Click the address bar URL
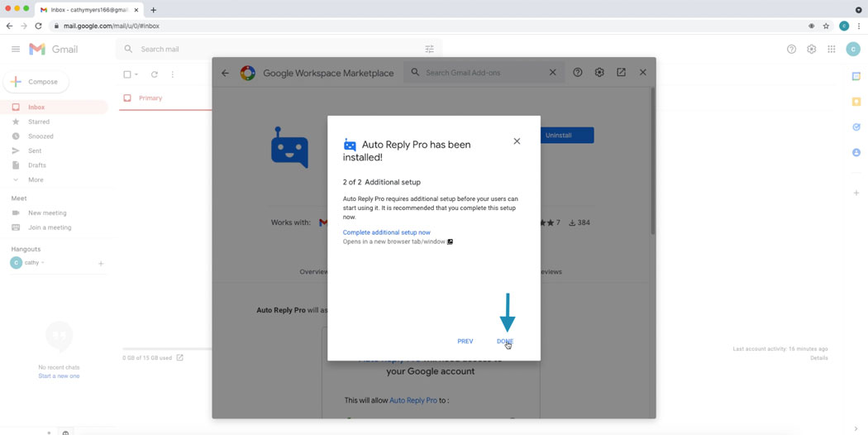Screen dimensions: 868x435 pos(112,26)
